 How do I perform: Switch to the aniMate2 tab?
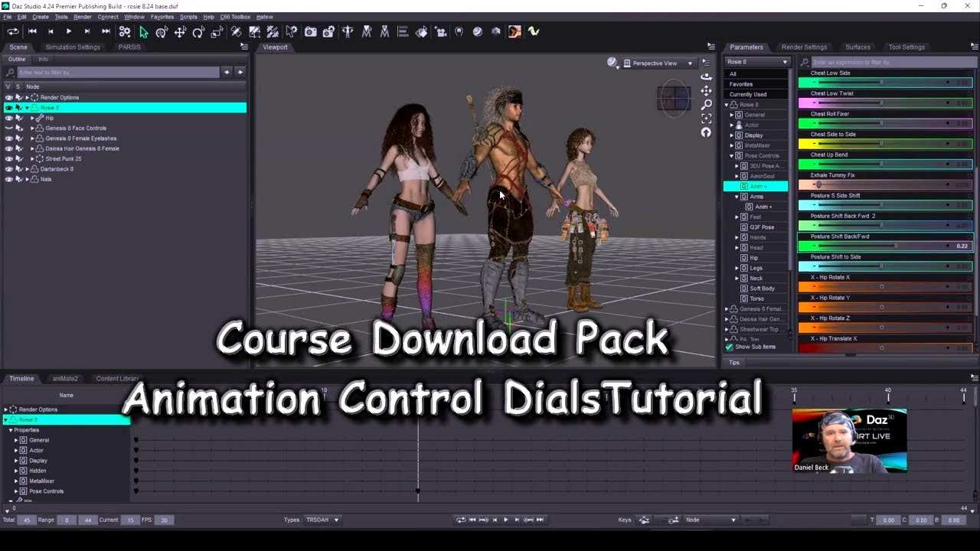point(65,378)
